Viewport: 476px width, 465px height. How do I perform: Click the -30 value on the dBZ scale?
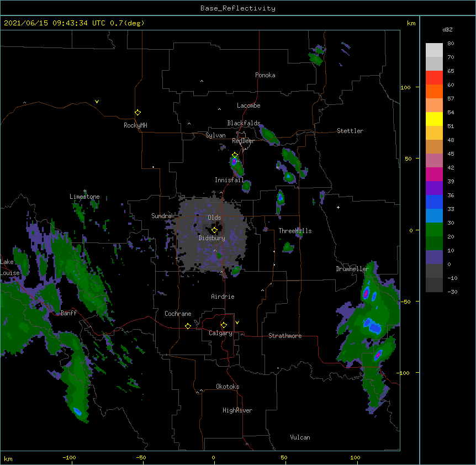[452, 292]
